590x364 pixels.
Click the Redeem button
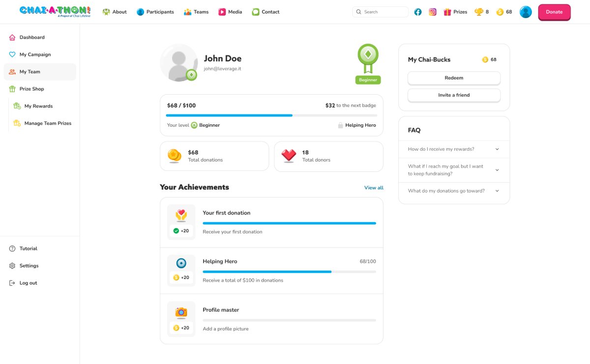click(454, 78)
